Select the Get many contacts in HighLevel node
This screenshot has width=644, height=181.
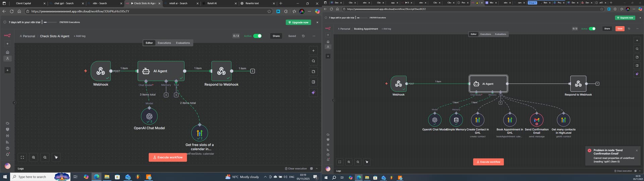click(x=563, y=120)
